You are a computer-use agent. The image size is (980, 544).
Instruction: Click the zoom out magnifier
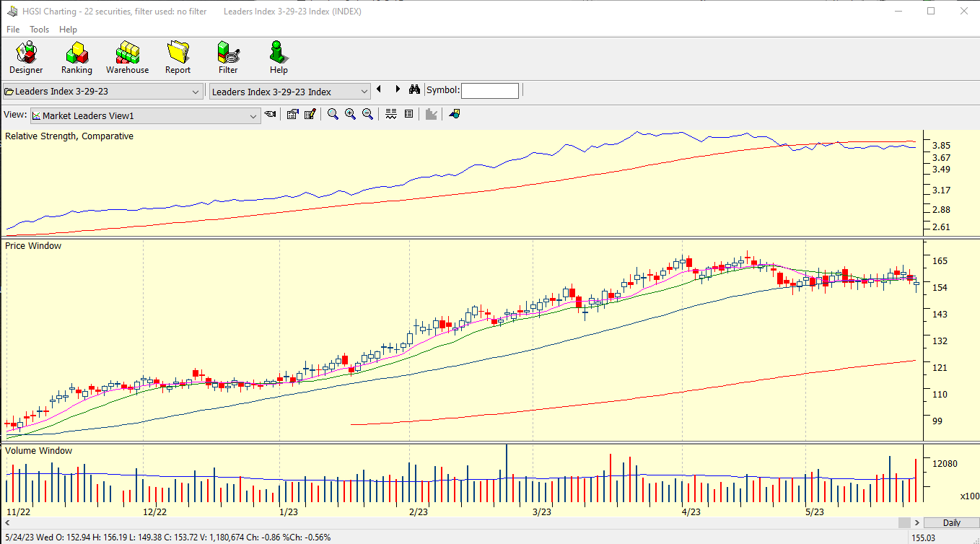367,114
